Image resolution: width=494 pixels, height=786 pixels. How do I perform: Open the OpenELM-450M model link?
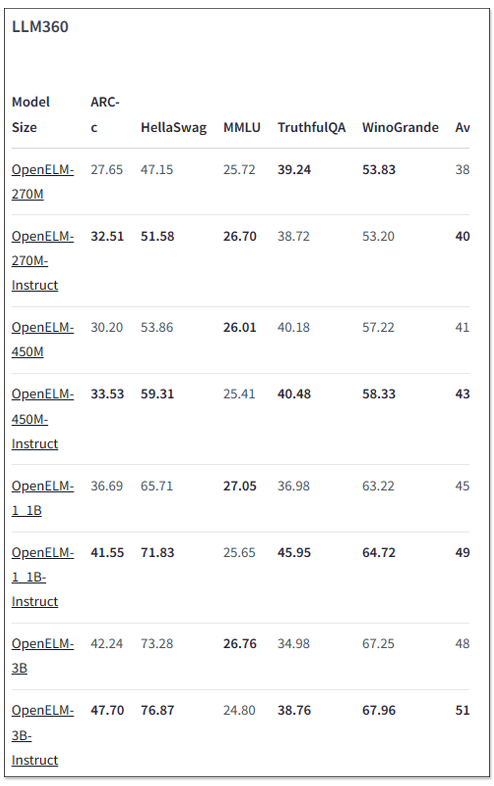point(43,339)
